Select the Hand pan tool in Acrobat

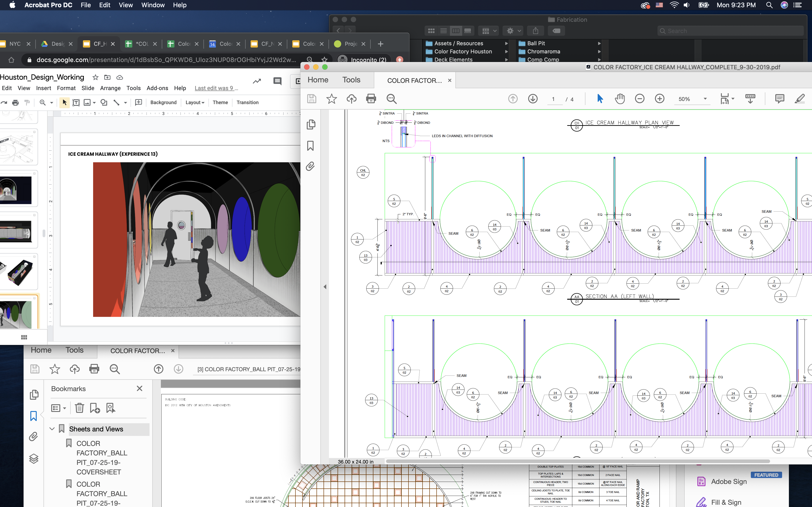coord(620,99)
